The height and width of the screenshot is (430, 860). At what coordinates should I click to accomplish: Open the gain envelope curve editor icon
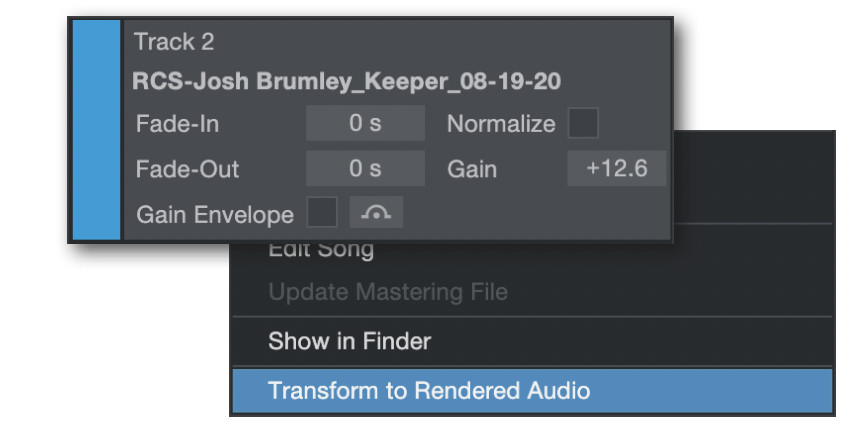[376, 212]
